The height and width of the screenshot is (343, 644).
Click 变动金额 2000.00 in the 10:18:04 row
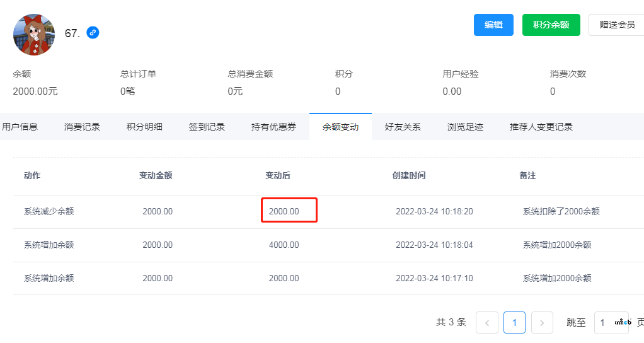pyautogui.click(x=158, y=245)
